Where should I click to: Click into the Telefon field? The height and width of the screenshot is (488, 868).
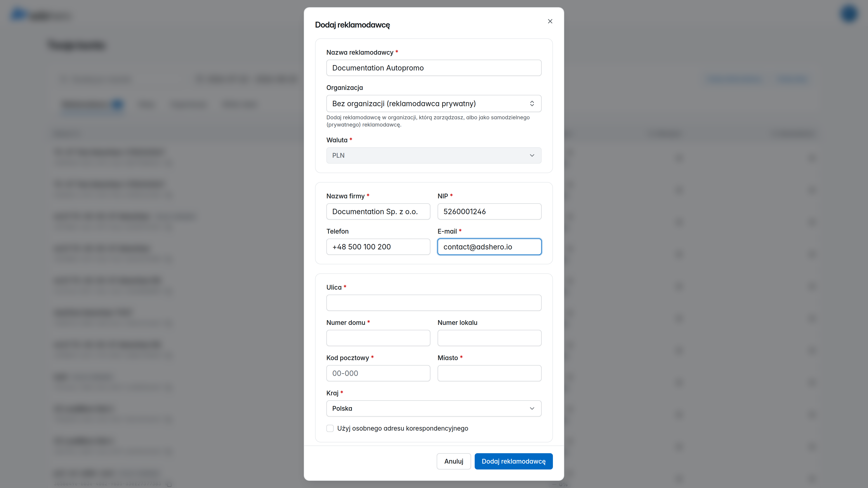click(378, 246)
